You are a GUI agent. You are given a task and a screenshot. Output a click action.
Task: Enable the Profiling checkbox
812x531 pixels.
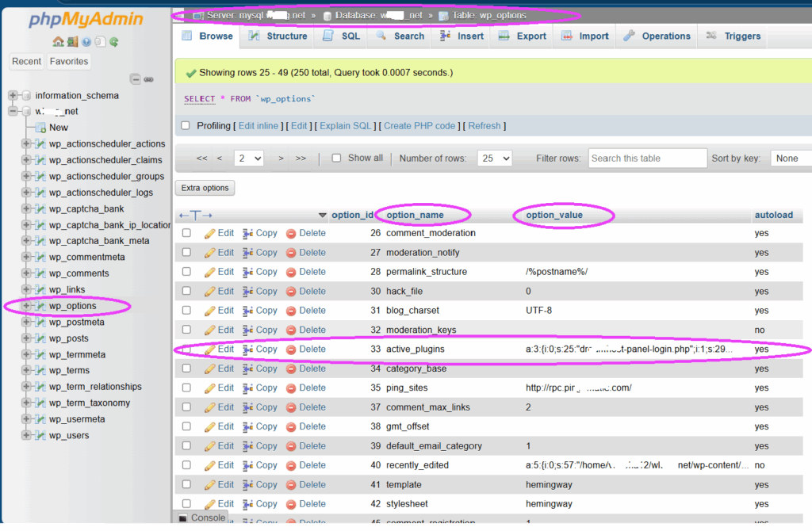click(x=186, y=126)
